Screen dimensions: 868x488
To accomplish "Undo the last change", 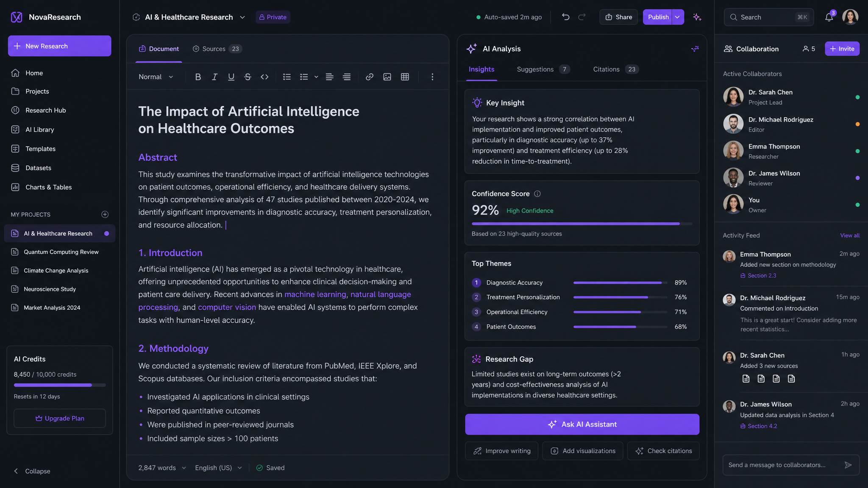I will [566, 17].
